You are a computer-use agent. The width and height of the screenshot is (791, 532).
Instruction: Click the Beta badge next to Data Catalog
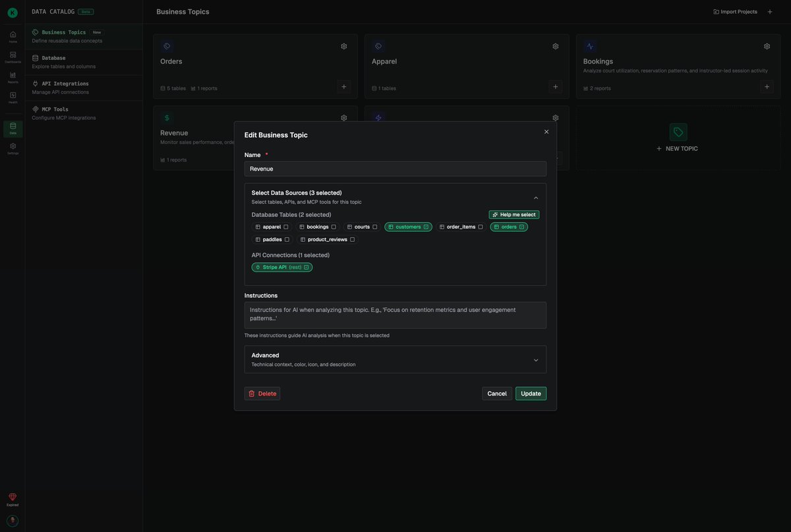point(86,12)
